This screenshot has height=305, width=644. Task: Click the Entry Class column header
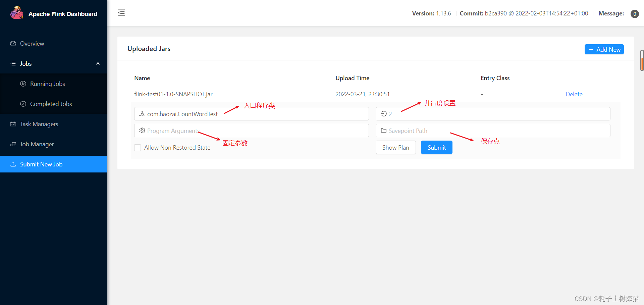[x=495, y=78]
